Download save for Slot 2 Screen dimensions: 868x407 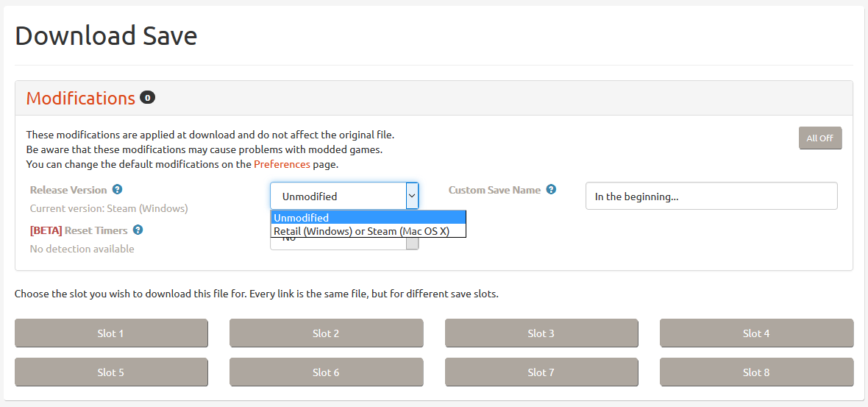click(326, 333)
